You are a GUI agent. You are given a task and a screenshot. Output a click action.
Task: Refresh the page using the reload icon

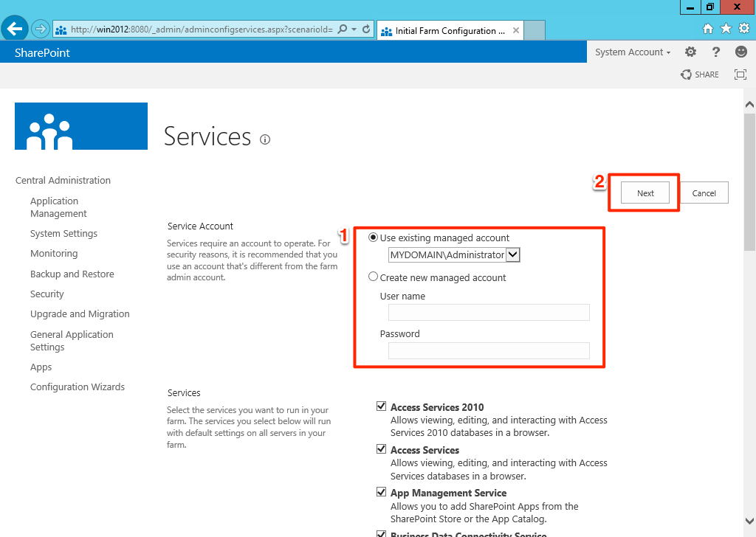coord(366,30)
